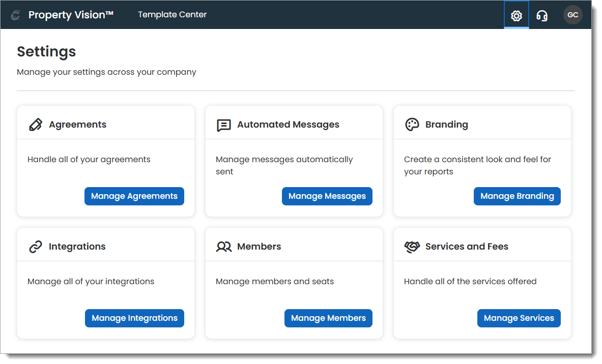This screenshot has width=602, height=364.
Task: Open the Template Center menu item
Action: [x=172, y=15]
